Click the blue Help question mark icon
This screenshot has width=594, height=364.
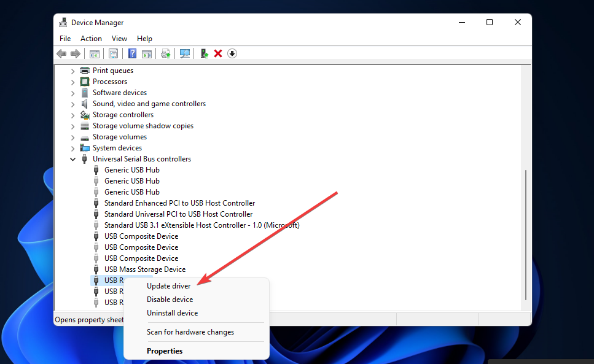click(x=132, y=53)
